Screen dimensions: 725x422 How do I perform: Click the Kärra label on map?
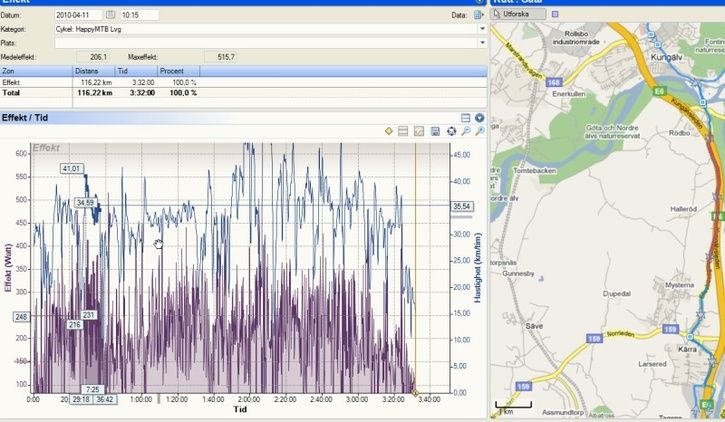[x=688, y=349]
